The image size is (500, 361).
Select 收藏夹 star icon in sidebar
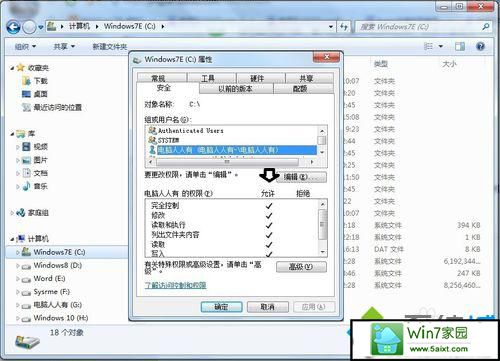click(21, 68)
